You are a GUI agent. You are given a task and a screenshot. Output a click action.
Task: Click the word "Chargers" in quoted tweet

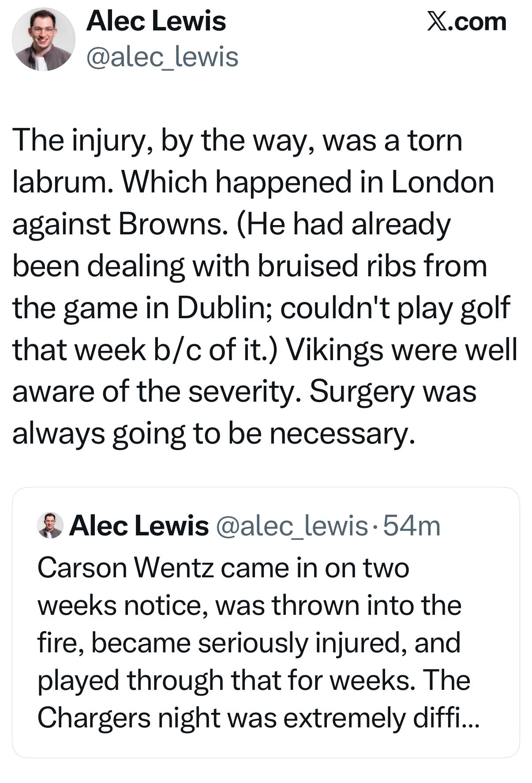(x=94, y=718)
